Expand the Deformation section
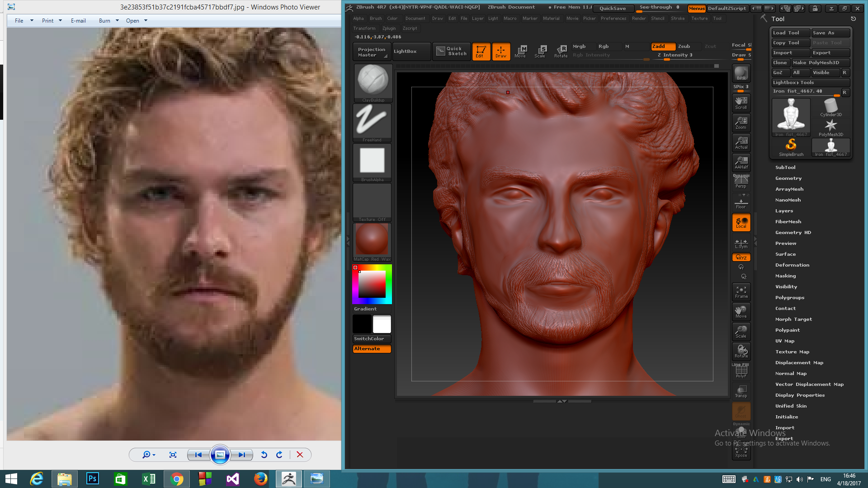Image resolution: width=868 pixels, height=488 pixels. pos(792,265)
